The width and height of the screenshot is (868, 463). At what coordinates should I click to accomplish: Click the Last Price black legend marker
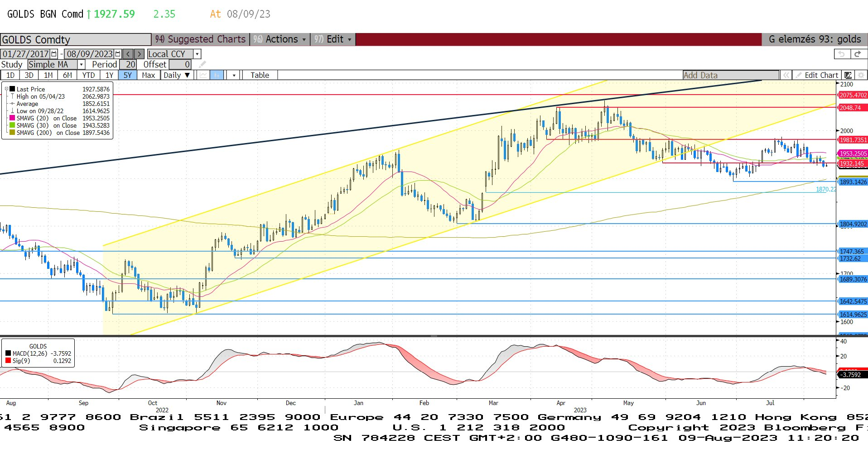coord(12,89)
